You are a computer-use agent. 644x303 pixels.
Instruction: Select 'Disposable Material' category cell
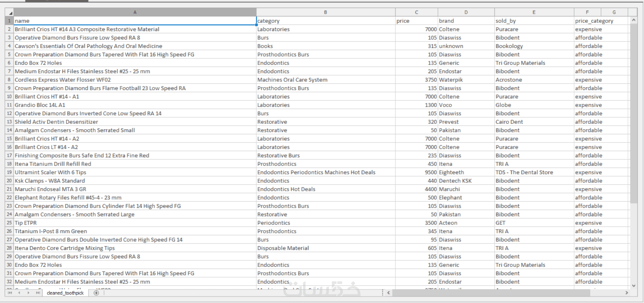coord(326,248)
